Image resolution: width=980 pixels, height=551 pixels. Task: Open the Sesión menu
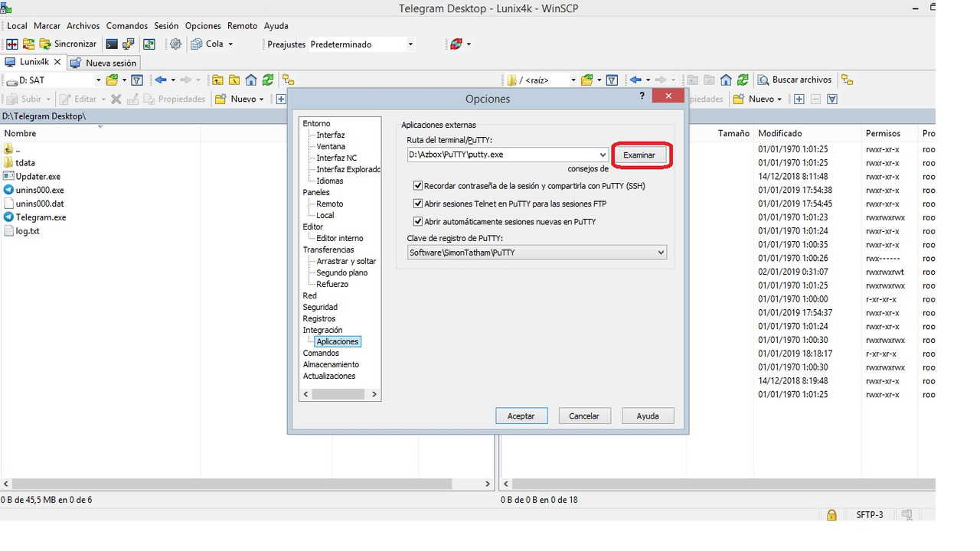[166, 25]
